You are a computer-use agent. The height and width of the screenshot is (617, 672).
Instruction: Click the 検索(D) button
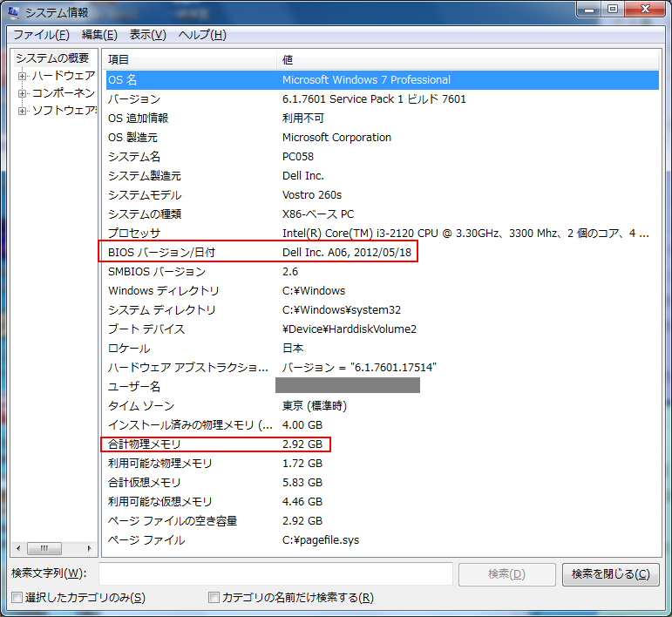pos(506,574)
